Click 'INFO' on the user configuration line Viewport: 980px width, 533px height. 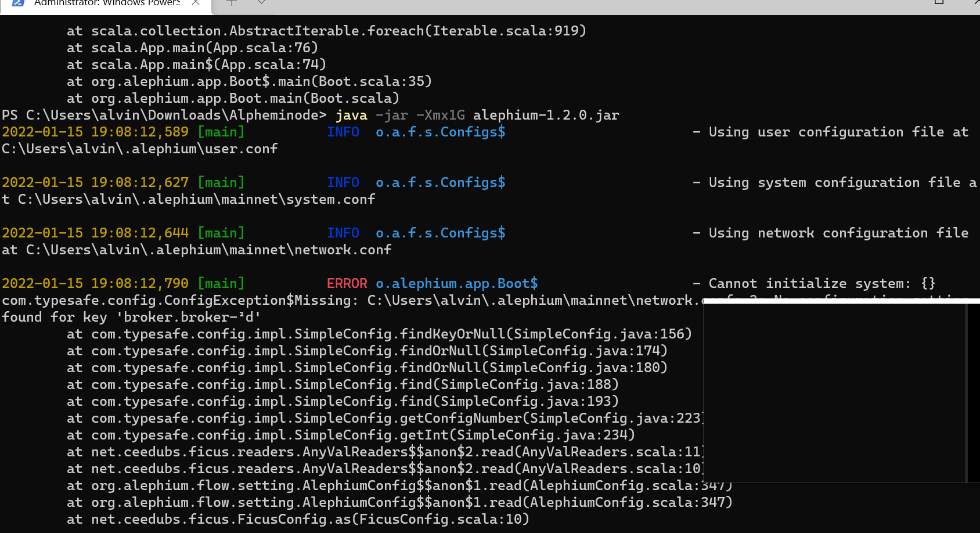[343, 132]
